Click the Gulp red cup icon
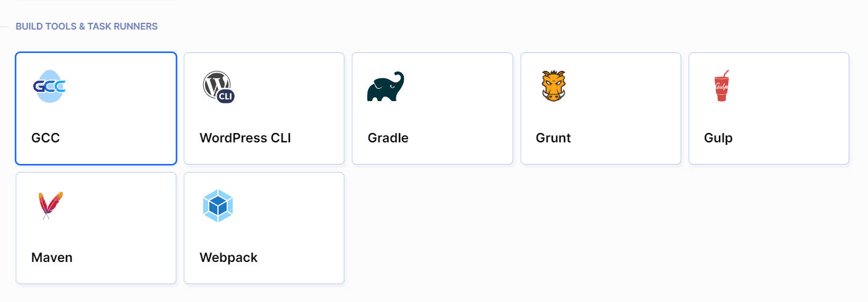The width and height of the screenshot is (868, 302). tap(721, 86)
